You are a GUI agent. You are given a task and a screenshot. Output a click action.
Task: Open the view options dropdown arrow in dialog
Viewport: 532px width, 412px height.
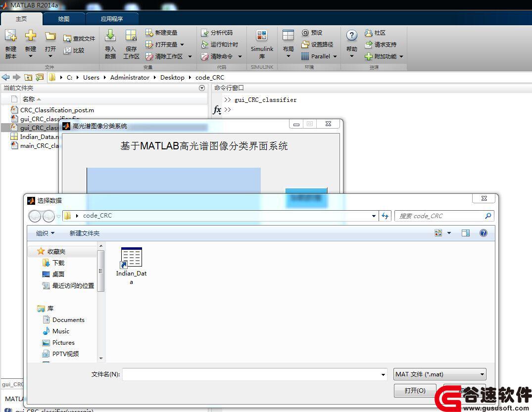449,233
